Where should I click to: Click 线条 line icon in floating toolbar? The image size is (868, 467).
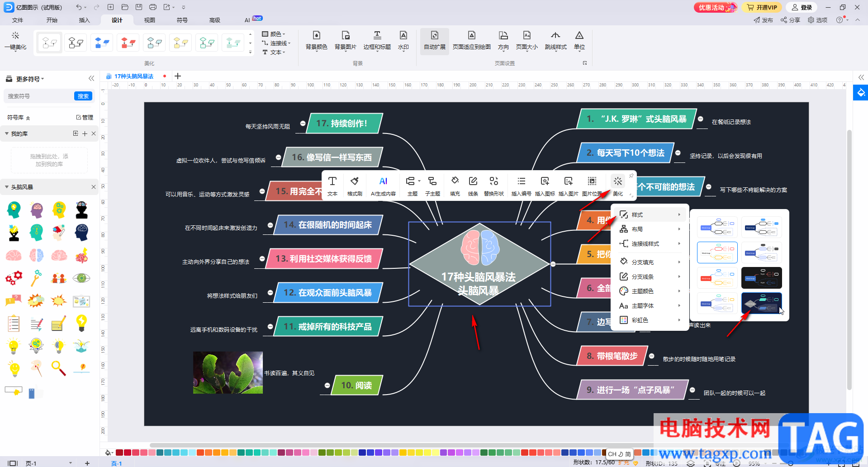click(x=473, y=186)
